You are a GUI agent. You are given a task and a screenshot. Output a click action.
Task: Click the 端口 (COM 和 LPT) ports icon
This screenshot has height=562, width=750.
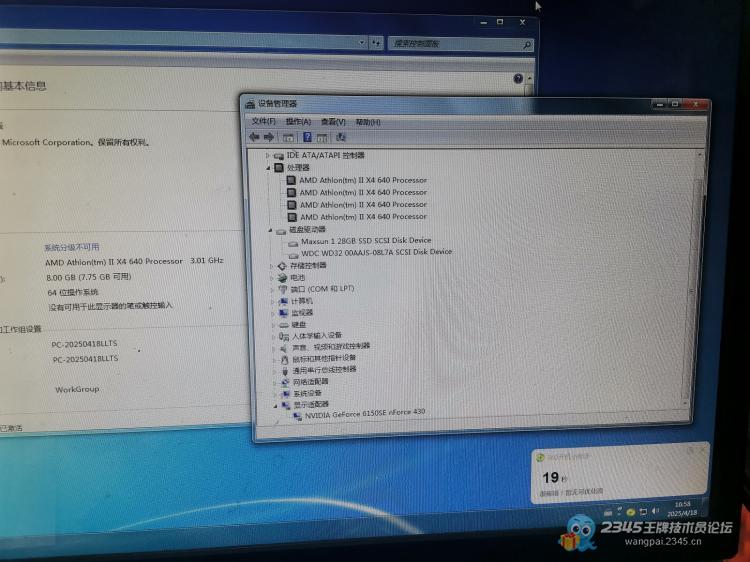tap(283, 290)
